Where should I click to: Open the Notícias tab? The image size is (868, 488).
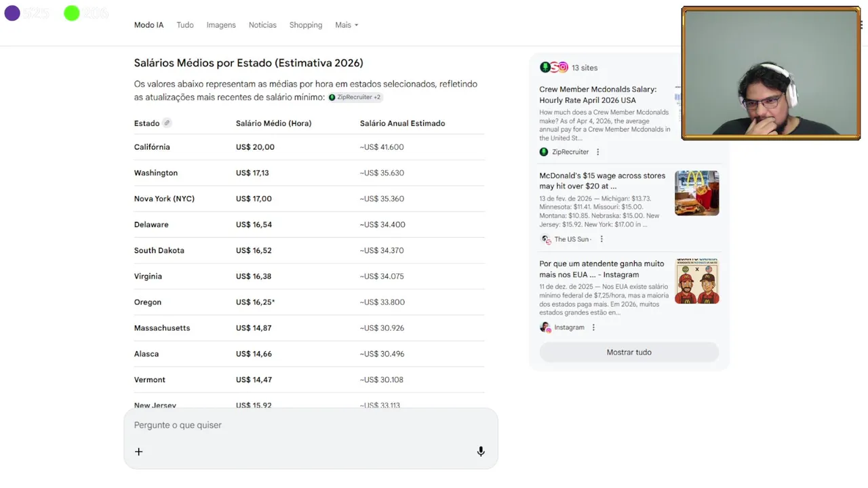pyautogui.click(x=262, y=25)
